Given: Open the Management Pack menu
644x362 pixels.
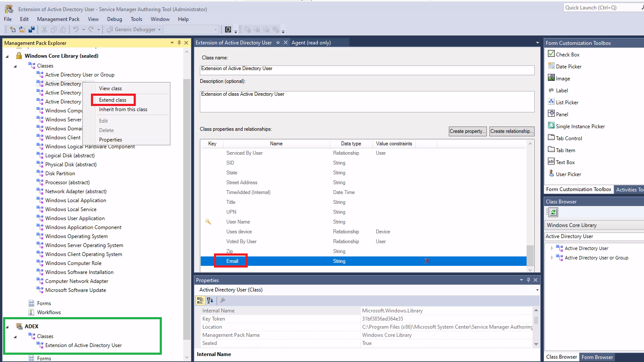Looking at the screenshot, I should 58,19.
